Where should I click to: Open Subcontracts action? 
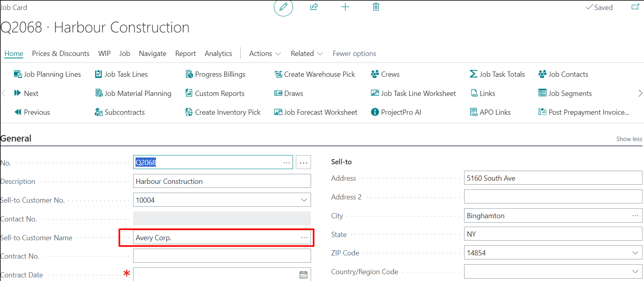120,112
